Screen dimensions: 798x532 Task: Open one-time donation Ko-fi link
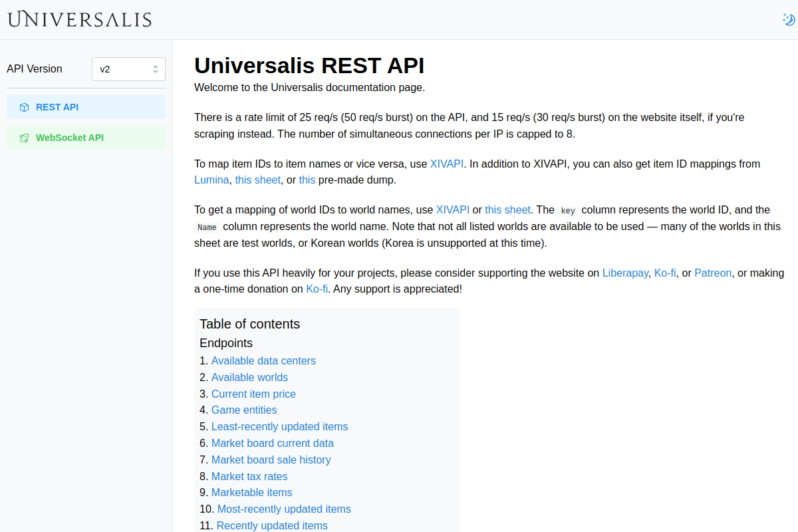(317, 289)
